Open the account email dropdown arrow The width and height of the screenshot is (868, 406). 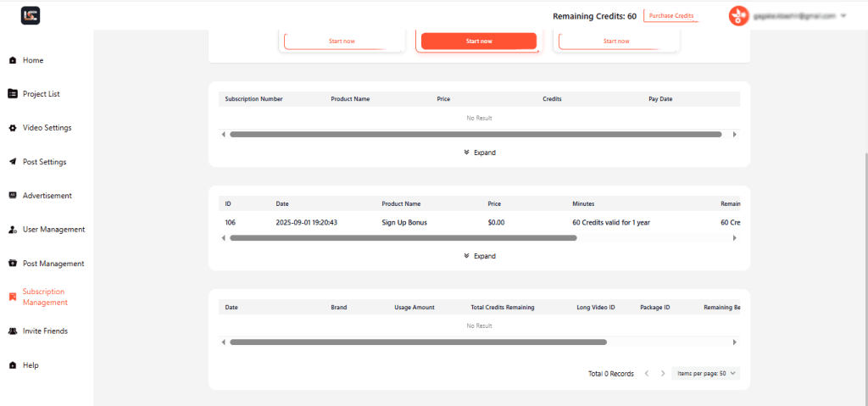pos(844,16)
